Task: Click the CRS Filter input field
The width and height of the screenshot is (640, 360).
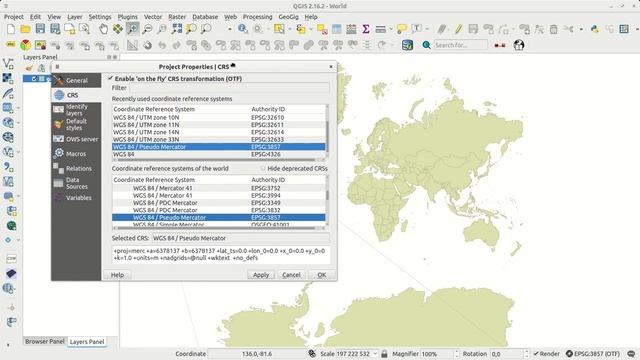Action: tap(229, 88)
